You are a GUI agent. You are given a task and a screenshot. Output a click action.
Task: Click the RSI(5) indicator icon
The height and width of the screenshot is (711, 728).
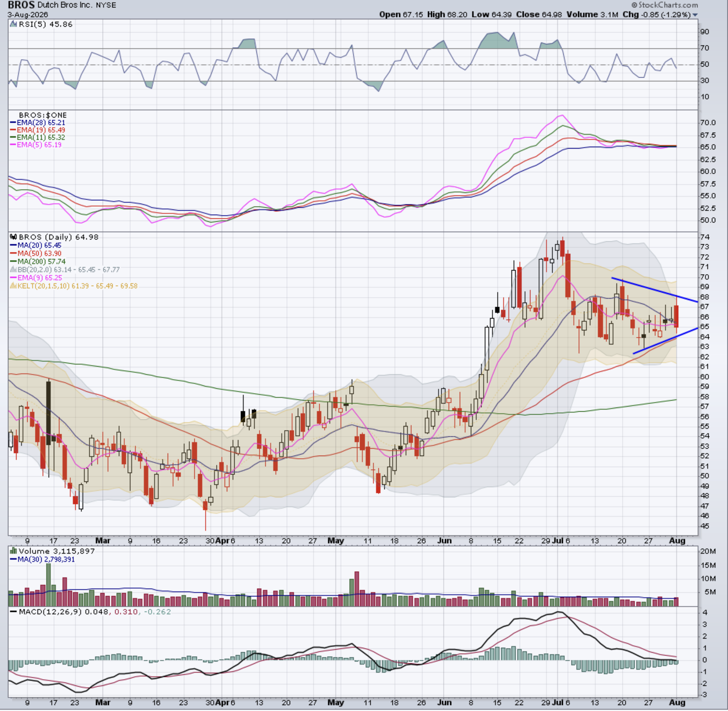pyautogui.click(x=13, y=24)
